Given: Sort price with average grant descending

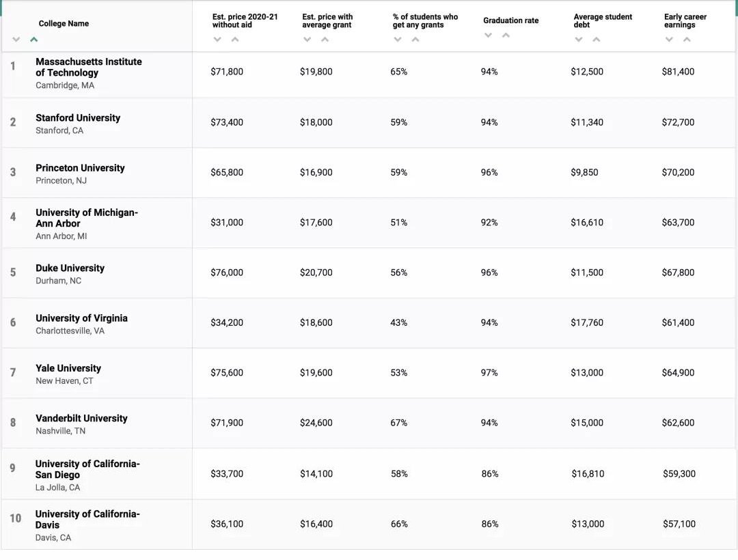Looking at the screenshot, I should tap(307, 40).
